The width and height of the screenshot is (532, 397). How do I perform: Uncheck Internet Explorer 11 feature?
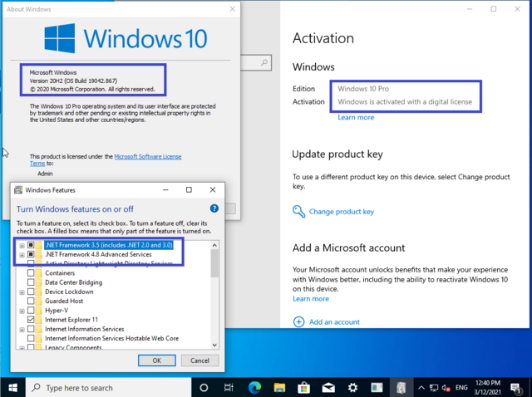tap(31, 320)
